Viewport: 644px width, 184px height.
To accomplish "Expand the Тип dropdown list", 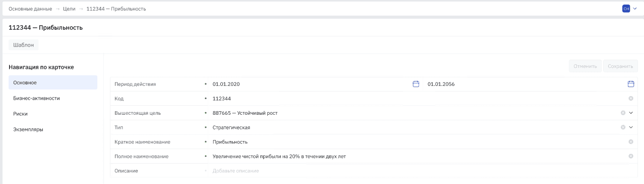I will pyautogui.click(x=631, y=127).
